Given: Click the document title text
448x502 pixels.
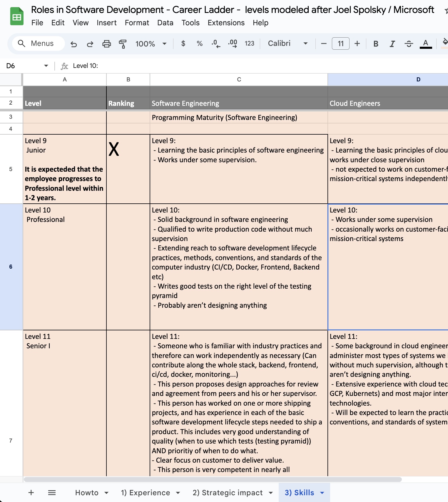Looking at the screenshot, I should (x=233, y=10).
